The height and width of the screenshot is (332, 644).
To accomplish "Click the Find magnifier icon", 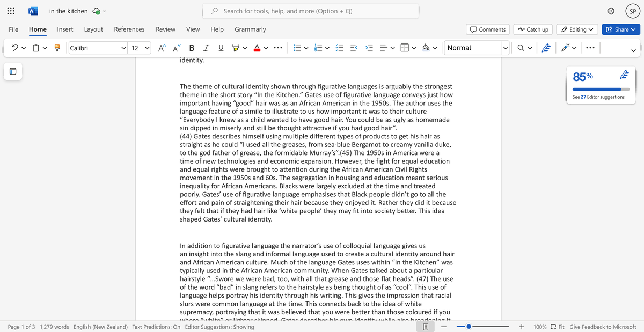I will point(522,48).
